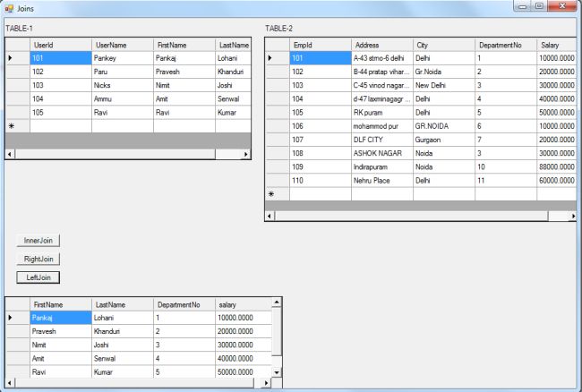
Task: Sort TABLE-1 by UserId column header
Action: point(61,45)
